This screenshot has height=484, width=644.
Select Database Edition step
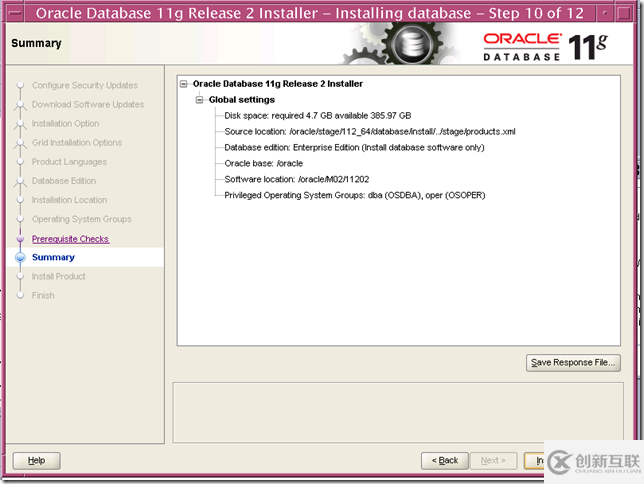coord(64,181)
